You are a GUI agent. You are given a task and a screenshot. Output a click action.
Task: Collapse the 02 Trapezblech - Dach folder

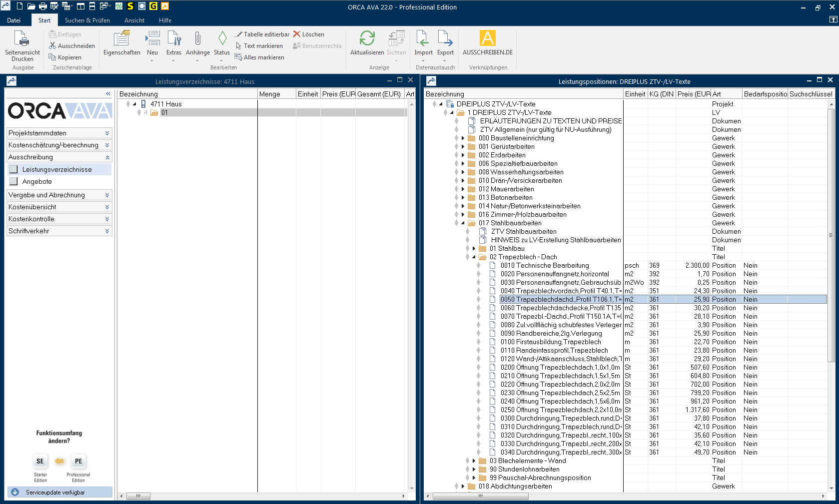pos(474,257)
